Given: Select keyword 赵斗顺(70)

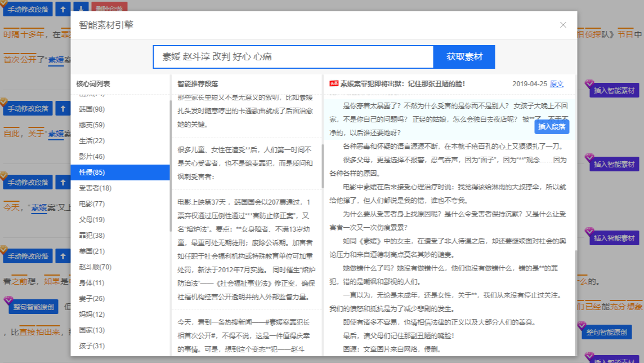Looking at the screenshot, I should (x=120, y=267).
